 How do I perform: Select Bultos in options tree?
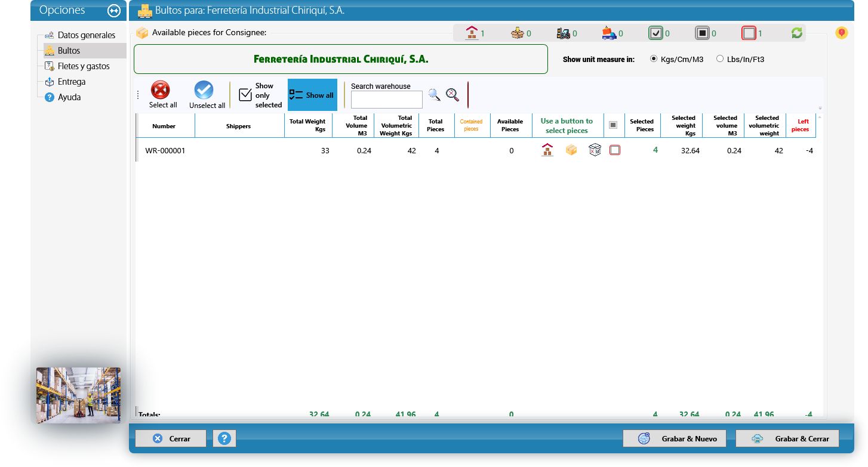click(69, 51)
